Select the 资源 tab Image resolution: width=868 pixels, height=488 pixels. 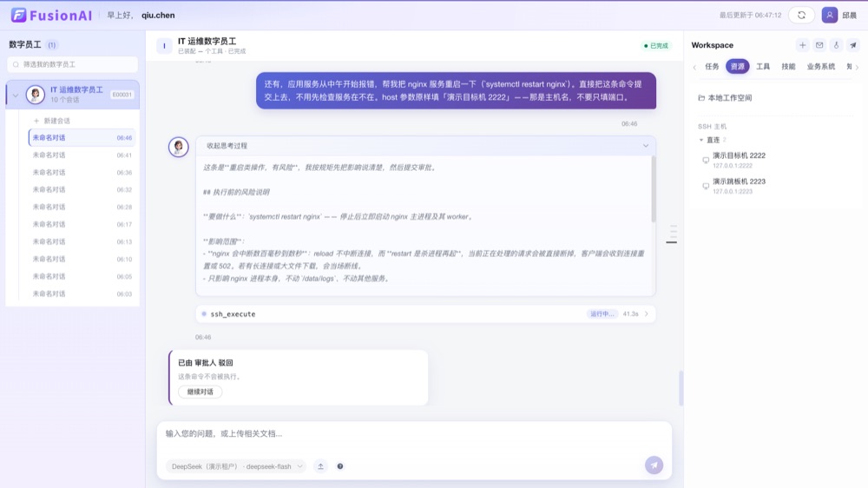click(737, 67)
